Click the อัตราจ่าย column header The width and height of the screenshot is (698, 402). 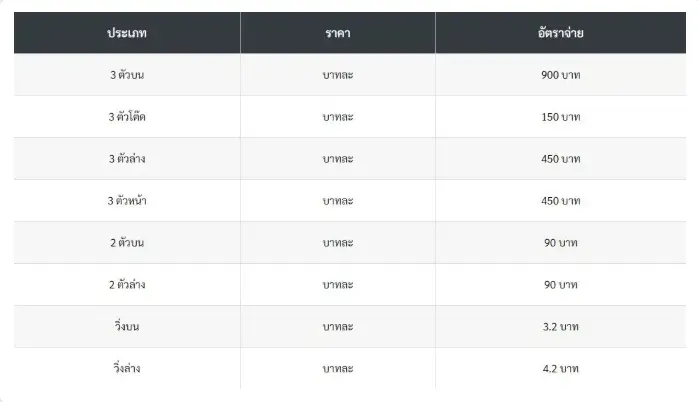[x=560, y=33]
